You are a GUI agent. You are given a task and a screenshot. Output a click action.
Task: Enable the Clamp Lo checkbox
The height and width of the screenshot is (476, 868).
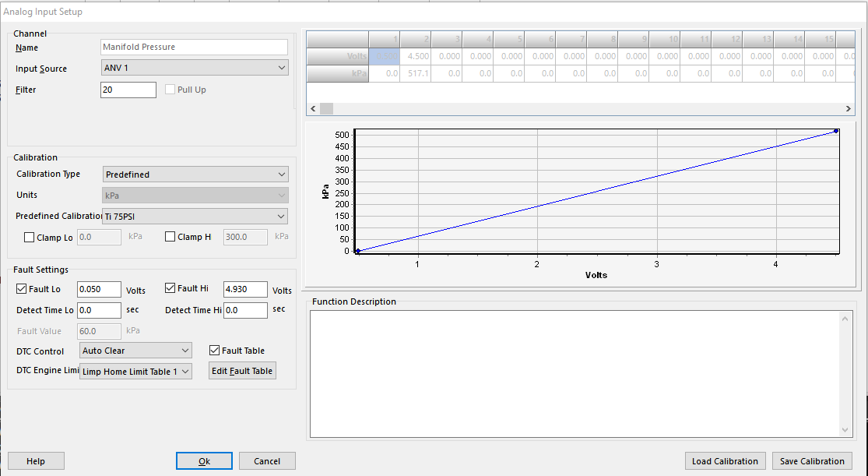click(30, 238)
